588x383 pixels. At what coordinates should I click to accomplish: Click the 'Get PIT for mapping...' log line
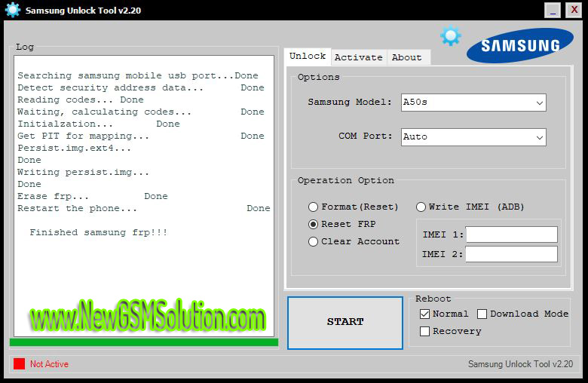click(141, 136)
